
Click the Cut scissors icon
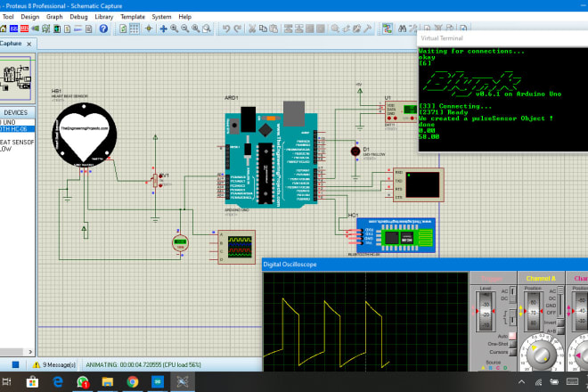[252, 29]
